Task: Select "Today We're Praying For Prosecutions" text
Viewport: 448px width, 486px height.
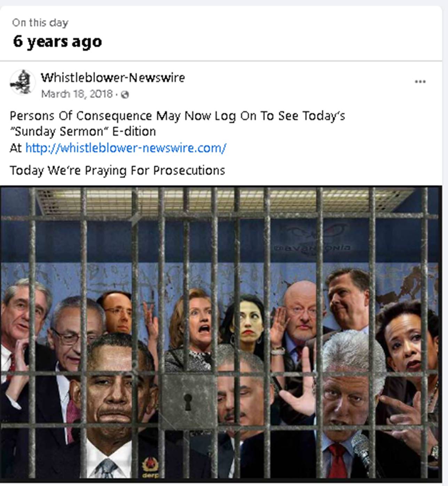Action: [117, 171]
